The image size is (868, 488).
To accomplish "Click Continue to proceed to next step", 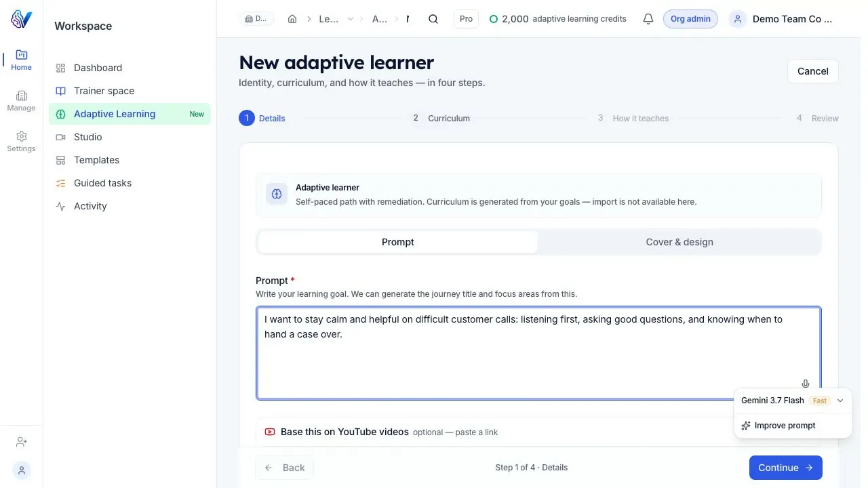I will coord(786,468).
